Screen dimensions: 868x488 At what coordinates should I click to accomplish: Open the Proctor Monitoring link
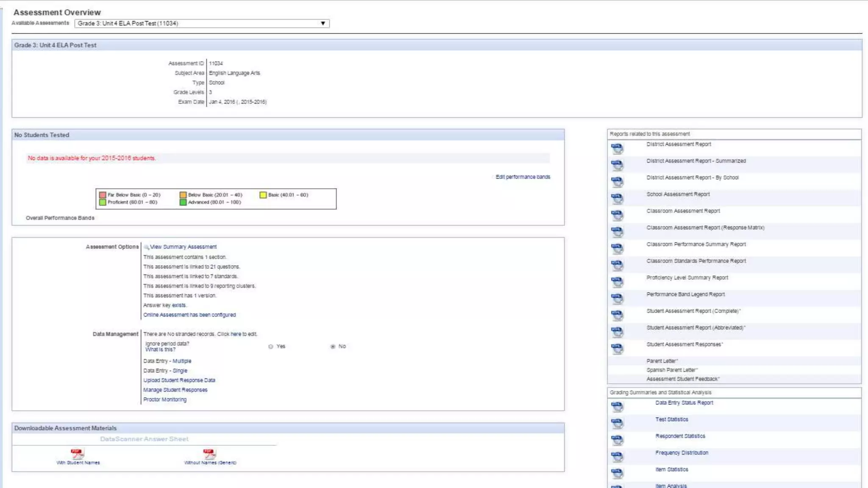pos(164,399)
